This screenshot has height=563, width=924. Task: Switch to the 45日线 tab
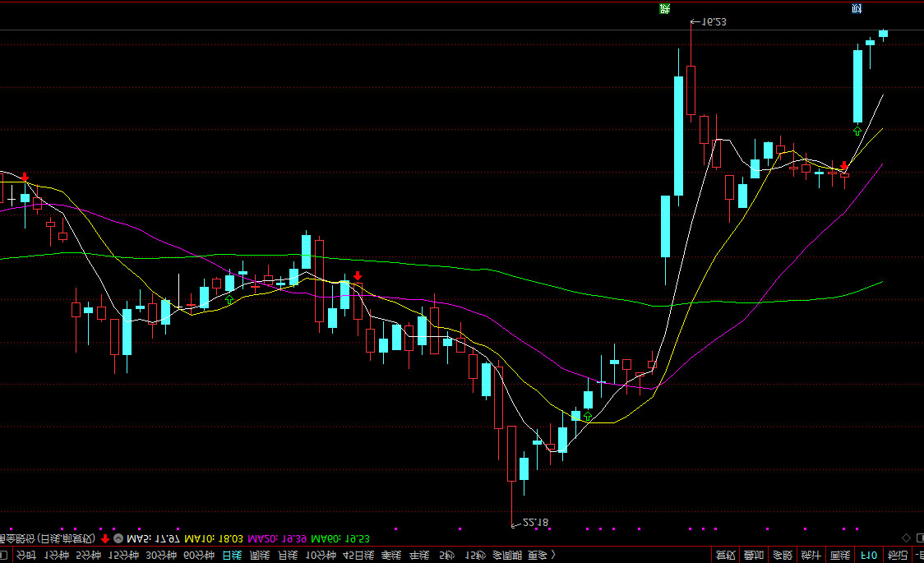click(358, 556)
